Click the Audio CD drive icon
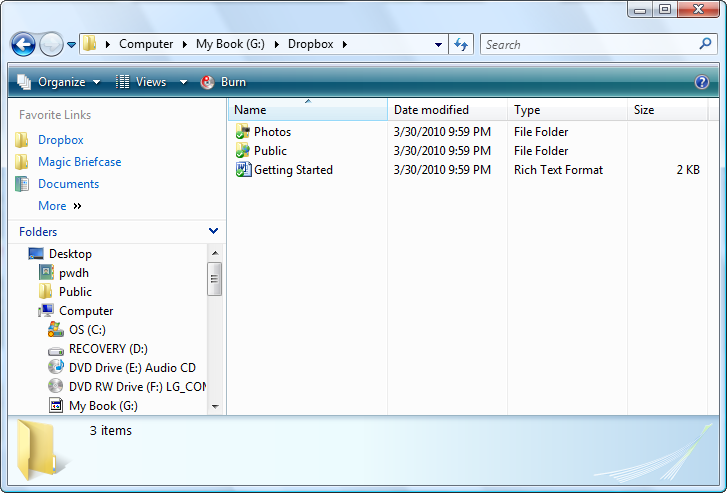The height and width of the screenshot is (493, 727). pyautogui.click(x=56, y=367)
